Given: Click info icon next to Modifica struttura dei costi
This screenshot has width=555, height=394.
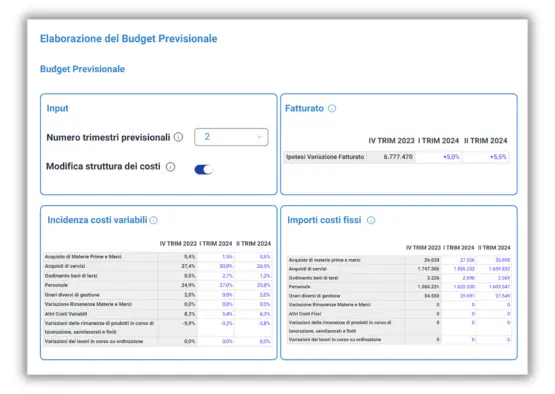Looking at the screenshot, I should coord(170,167).
